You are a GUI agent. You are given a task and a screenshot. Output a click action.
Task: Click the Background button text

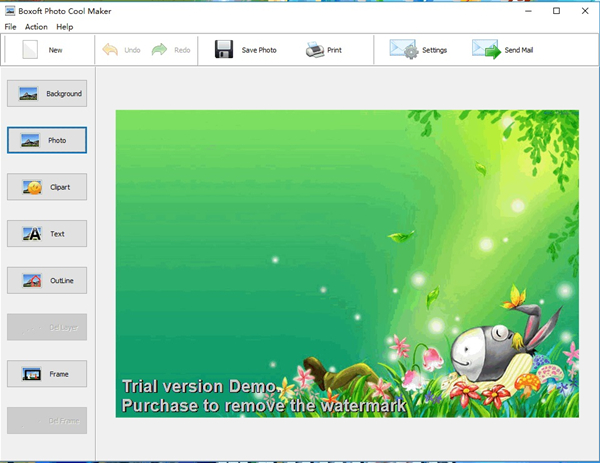click(64, 94)
